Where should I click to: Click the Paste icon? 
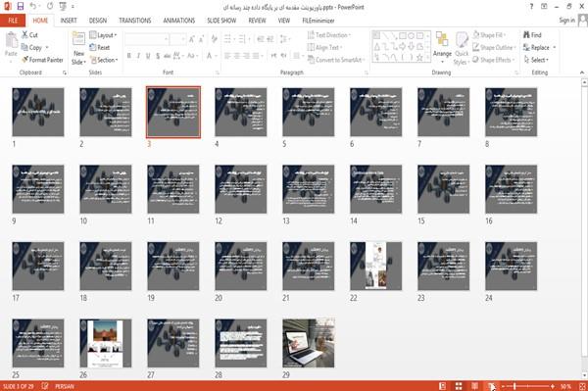[x=11, y=40]
